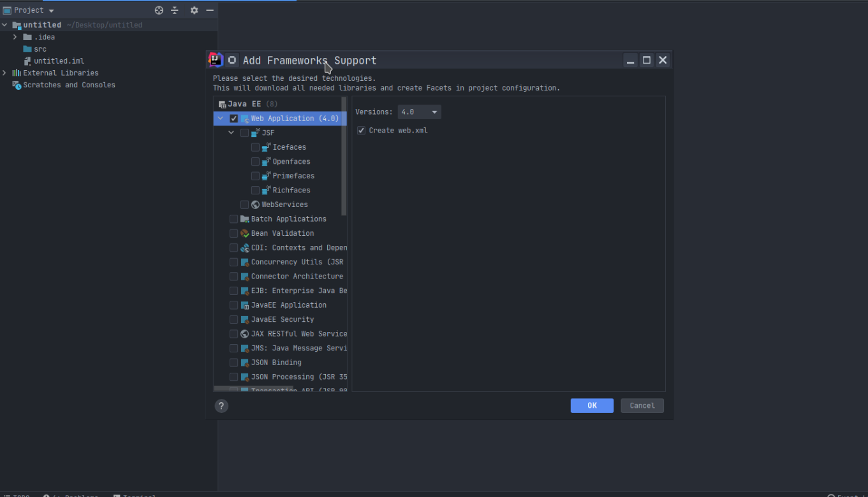This screenshot has width=868, height=497.
Task: Select Scratches and Consoles
Action: tap(69, 85)
